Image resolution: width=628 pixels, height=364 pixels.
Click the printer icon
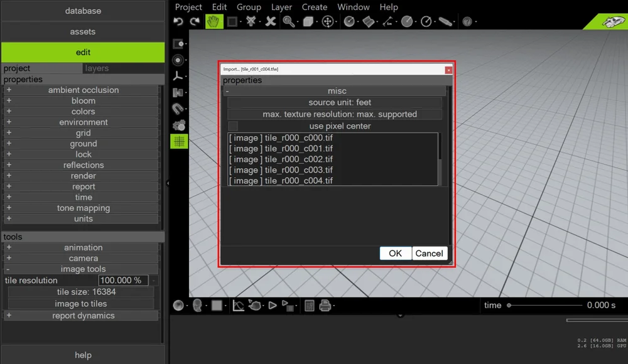(x=325, y=306)
